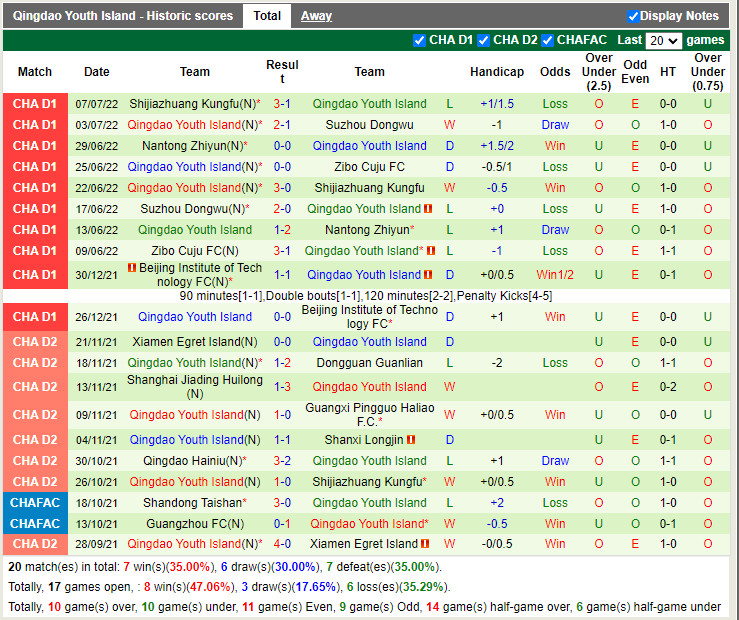Open the Suzhou Dongwu away team link
The image size is (739, 620).
pyautogui.click(x=369, y=125)
